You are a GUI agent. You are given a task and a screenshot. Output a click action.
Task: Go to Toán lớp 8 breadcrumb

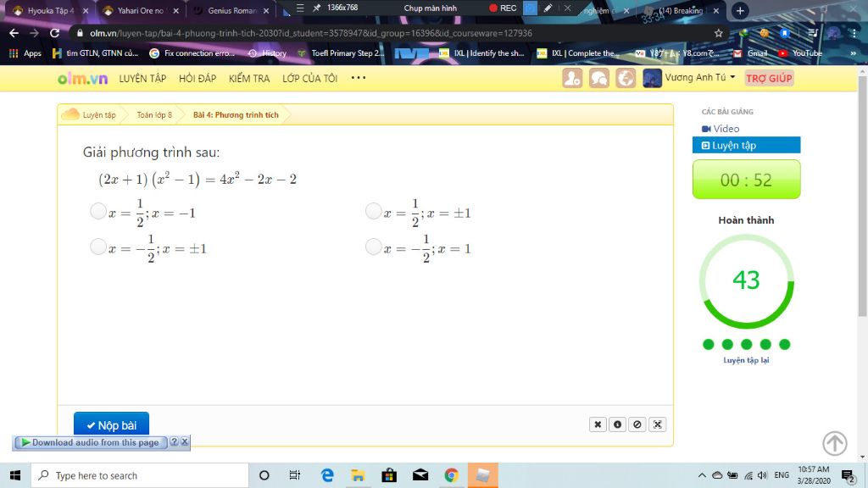coord(154,115)
